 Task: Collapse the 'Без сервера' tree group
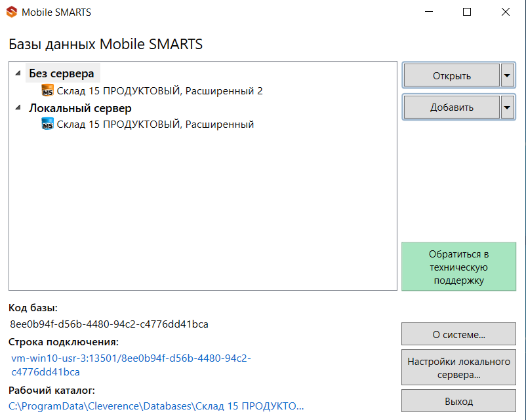18,73
